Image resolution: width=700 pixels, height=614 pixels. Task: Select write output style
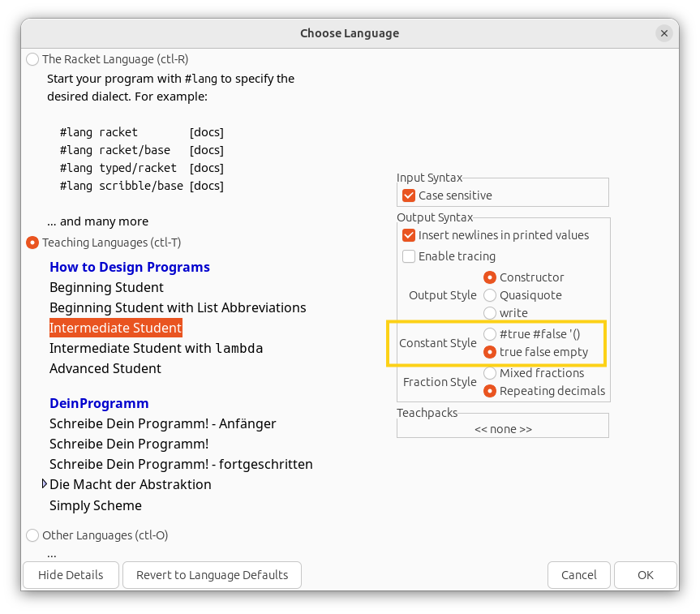pos(490,313)
